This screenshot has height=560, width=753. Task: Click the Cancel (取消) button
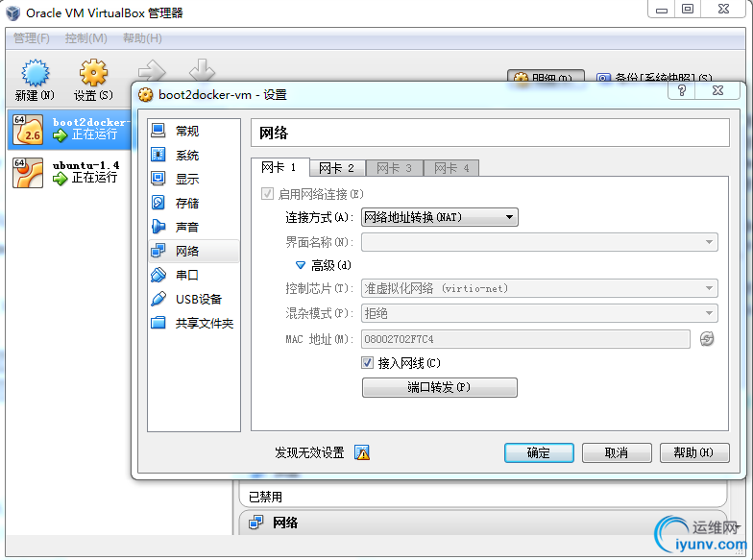[617, 452]
